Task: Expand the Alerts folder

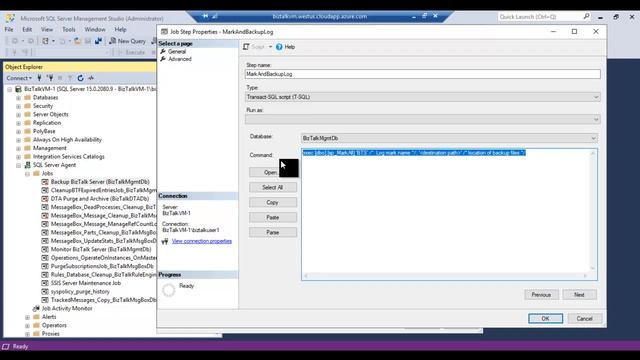Action: 27,317
